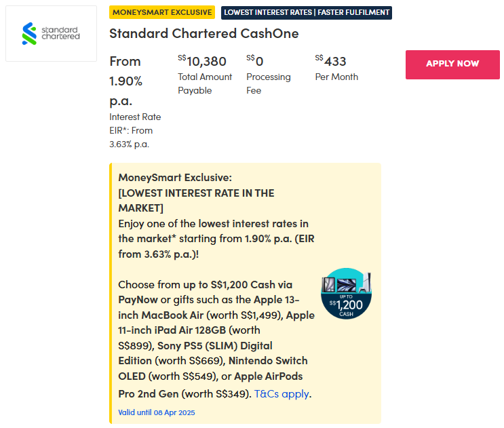Click the S$1,200 cash promo image

pyautogui.click(x=347, y=294)
